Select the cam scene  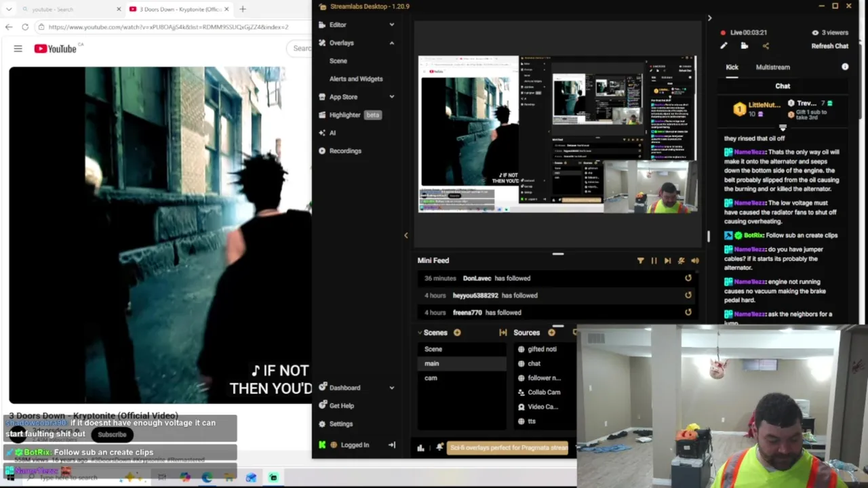point(461,378)
